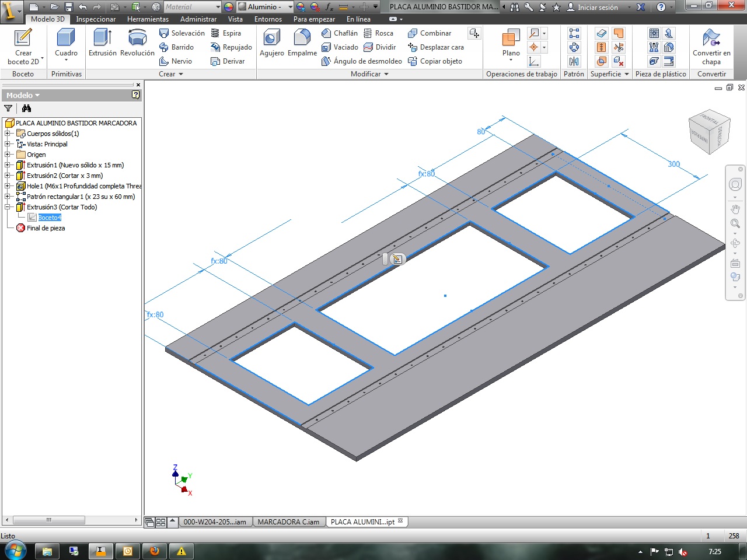This screenshot has height=560, width=747.
Task: Select the Revolución tool
Action: pos(137,43)
